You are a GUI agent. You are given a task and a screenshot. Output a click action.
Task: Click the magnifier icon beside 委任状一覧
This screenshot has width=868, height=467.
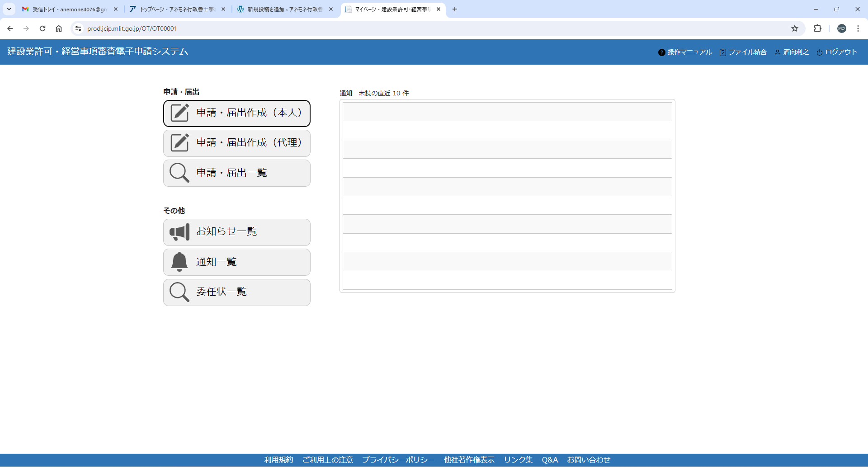coord(179,292)
